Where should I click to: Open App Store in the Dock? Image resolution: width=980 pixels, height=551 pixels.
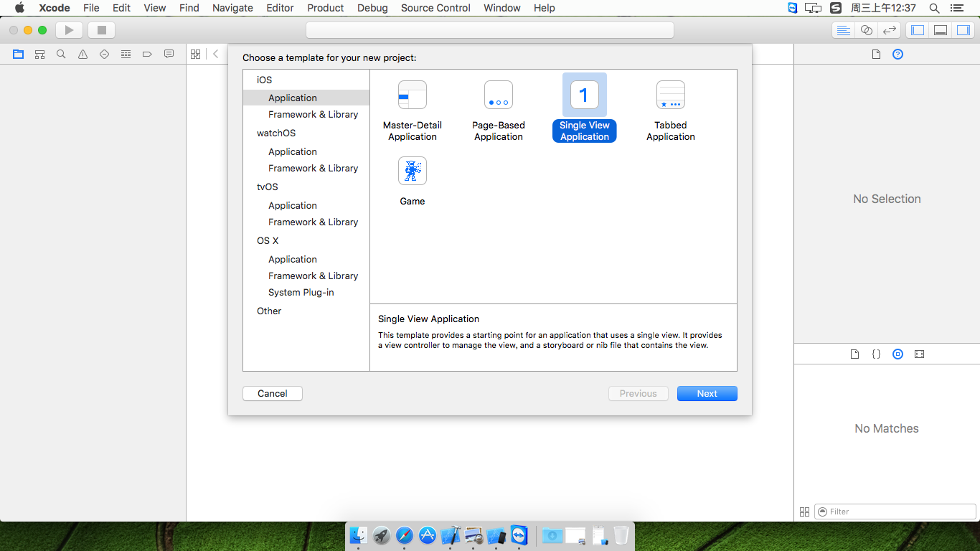(x=428, y=535)
